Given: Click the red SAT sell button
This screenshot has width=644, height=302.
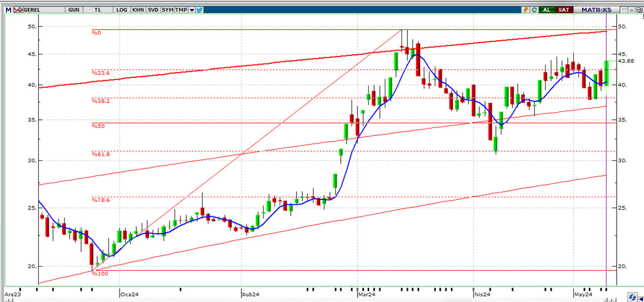Looking at the screenshot, I should click(x=564, y=10).
